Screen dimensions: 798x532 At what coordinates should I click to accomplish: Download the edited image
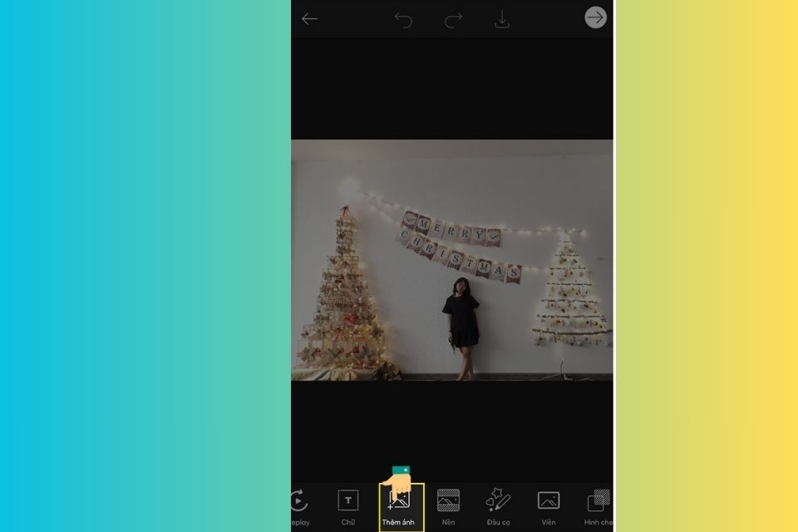pyautogui.click(x=502, y=19)
